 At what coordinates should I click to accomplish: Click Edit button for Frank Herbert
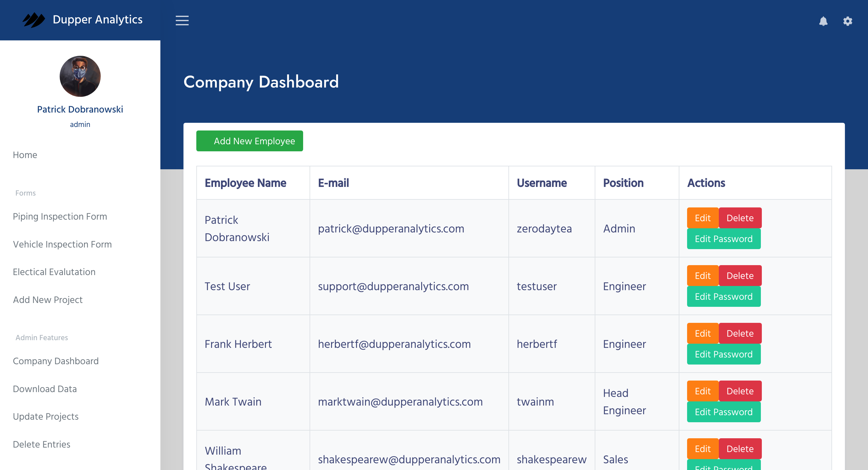click(x=702, y=333)
